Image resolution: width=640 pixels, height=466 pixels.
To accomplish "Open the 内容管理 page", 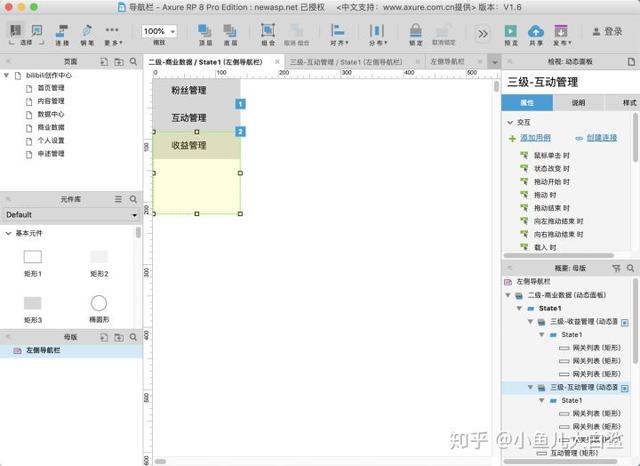I will click(51, 101).
